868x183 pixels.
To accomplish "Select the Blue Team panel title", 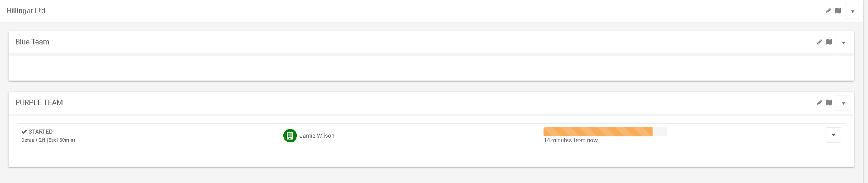I will [32, 42].
